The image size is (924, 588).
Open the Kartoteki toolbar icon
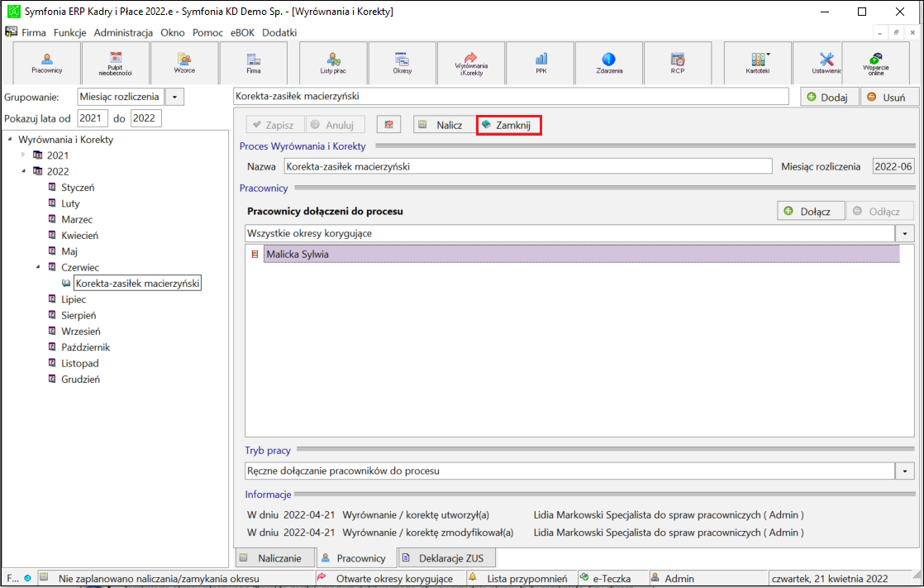coord(757,63)
